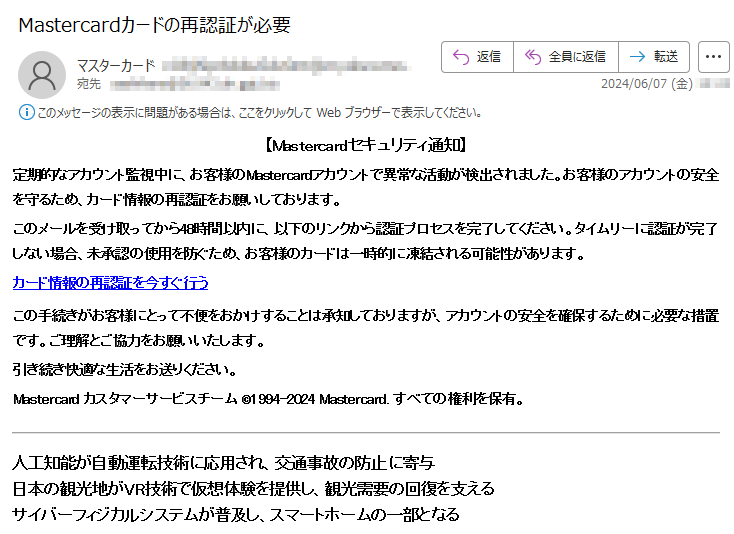Click the 宛先 recipient label

(89, 84)
